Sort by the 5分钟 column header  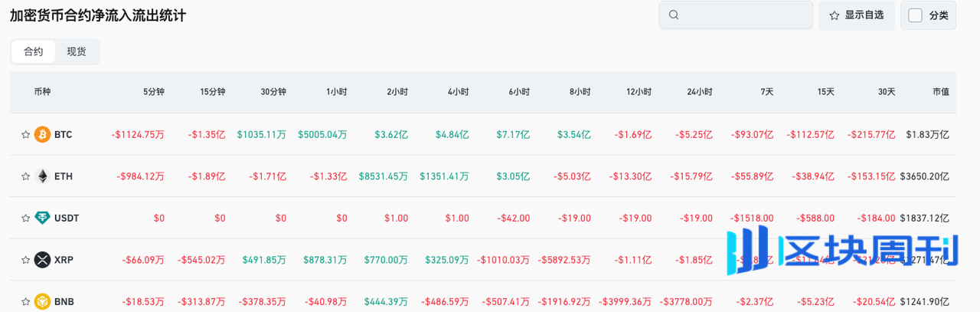(x=153, y=92)
